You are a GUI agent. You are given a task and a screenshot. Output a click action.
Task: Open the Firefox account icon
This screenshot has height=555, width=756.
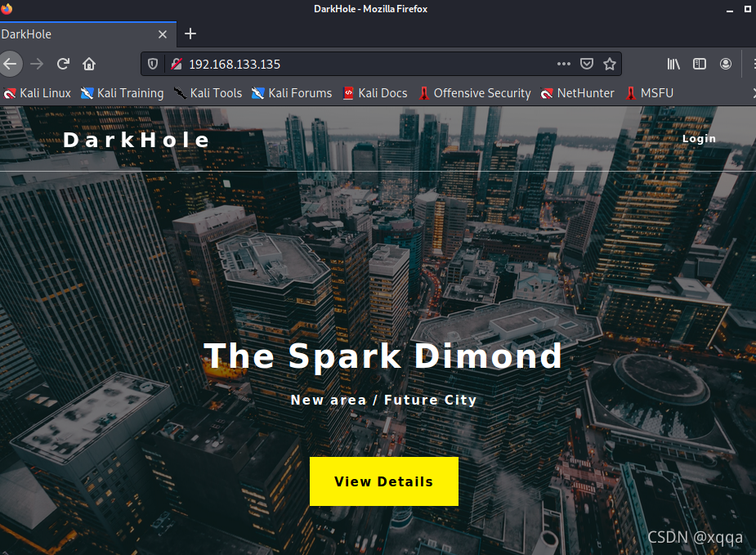(x=725, y=64)
